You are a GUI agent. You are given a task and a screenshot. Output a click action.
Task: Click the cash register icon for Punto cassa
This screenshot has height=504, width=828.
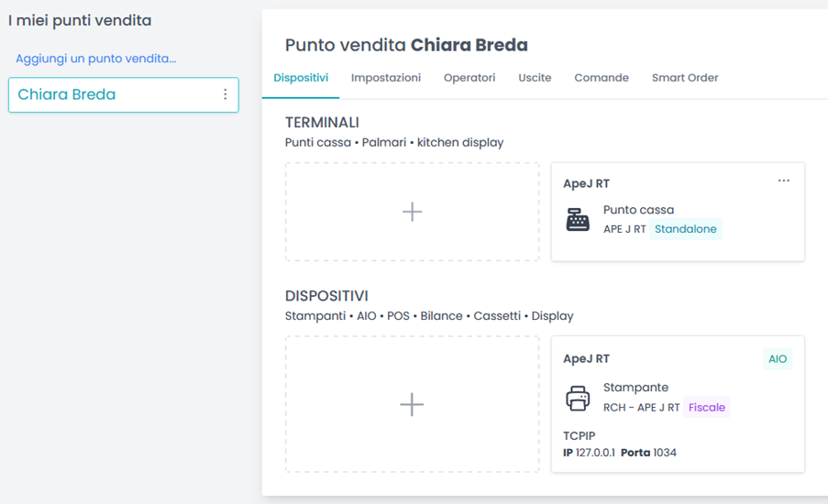coord(578,220)
